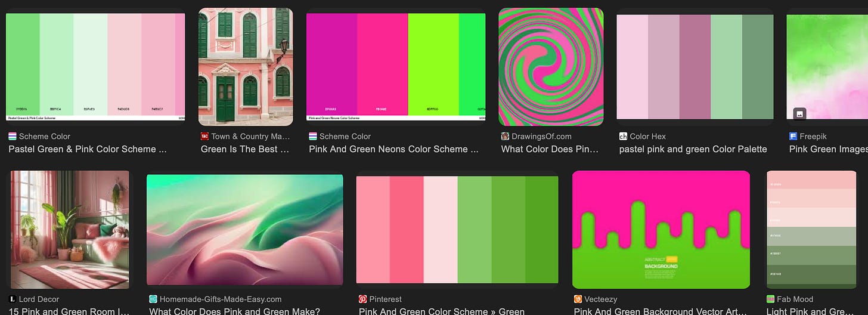
Task: Open the pink and green swirl image
Action: pyautogui.click(x=551, y=67)
